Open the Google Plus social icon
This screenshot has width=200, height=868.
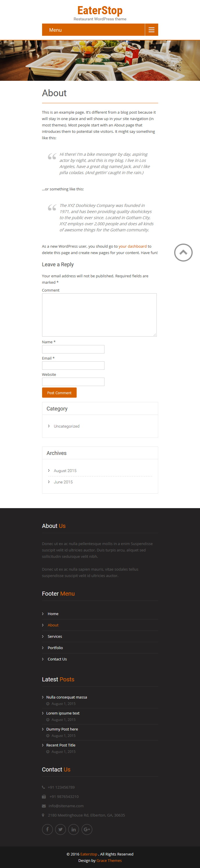[87, 829]
